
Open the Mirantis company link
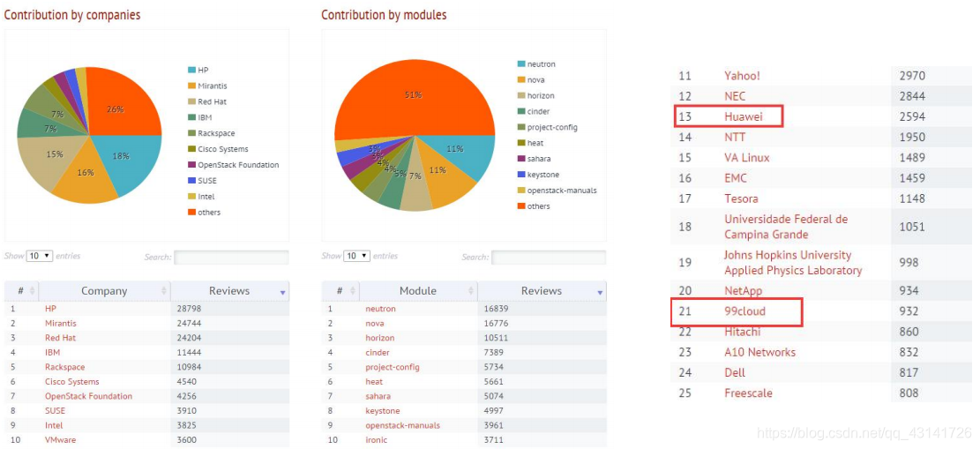click(61, 324)
